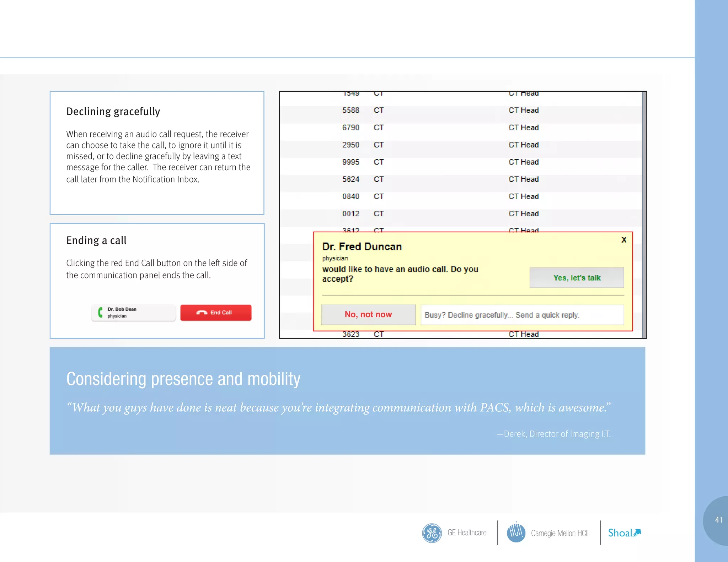728x562 pixels.
Task: Click the exam list vertical scrollbar
Action: (644, 160)
